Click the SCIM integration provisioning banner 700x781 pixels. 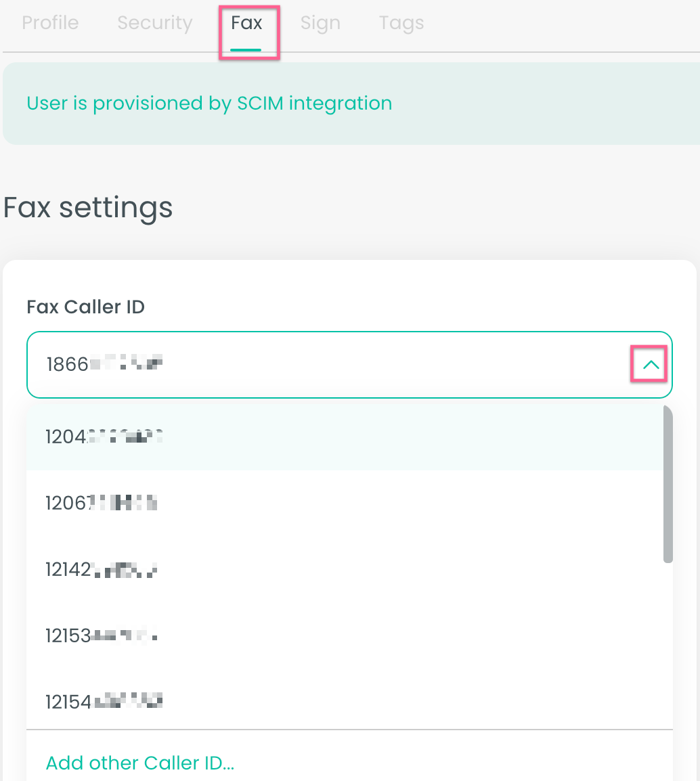[209, 103]
